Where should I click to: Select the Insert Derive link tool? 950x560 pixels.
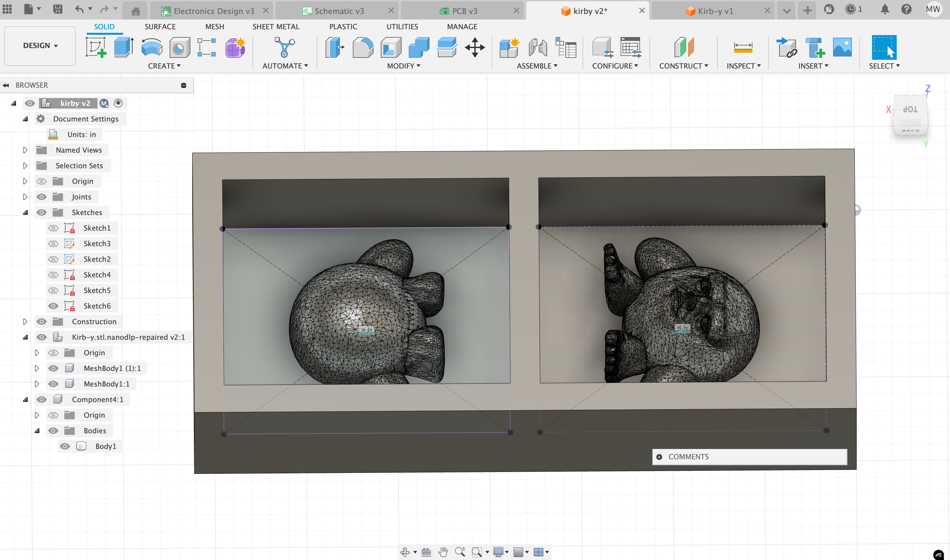tap(787, 47)
